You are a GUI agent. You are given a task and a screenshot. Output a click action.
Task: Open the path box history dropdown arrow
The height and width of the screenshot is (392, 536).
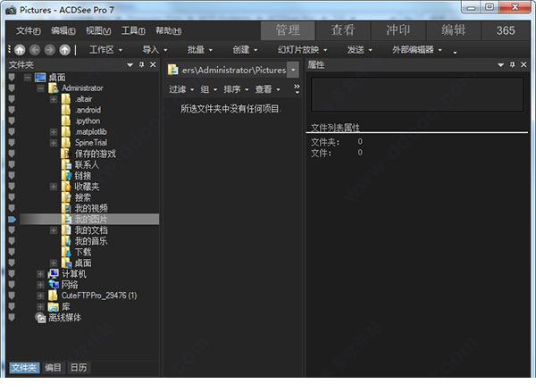click(293, 70)
